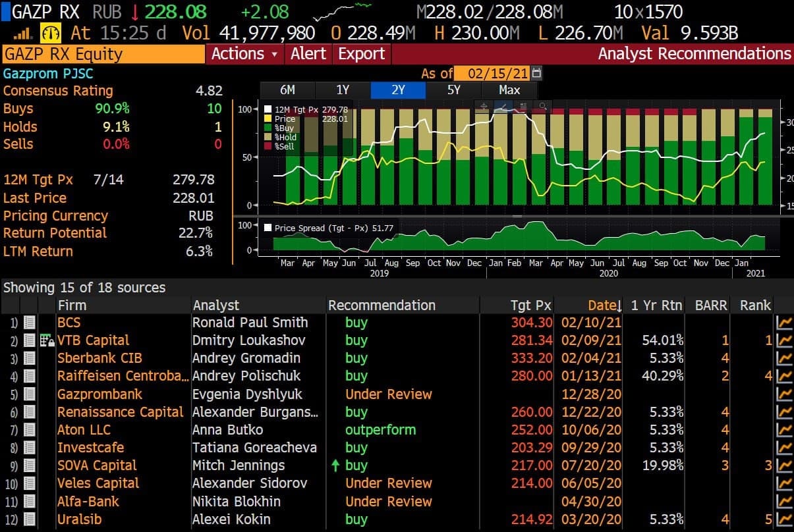The height and width of the screenshot is (532, 794).
Task: Select the crosshair tool on the chart toolbar
Action: click(x=484, y=106)
